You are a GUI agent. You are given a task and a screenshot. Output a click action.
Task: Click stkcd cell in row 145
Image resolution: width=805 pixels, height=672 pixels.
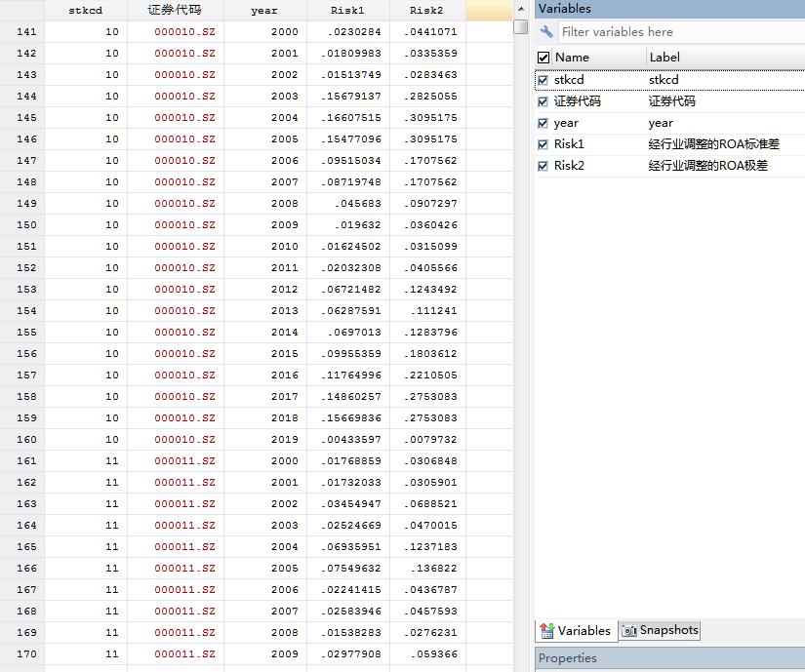click(x=86, y=118)
